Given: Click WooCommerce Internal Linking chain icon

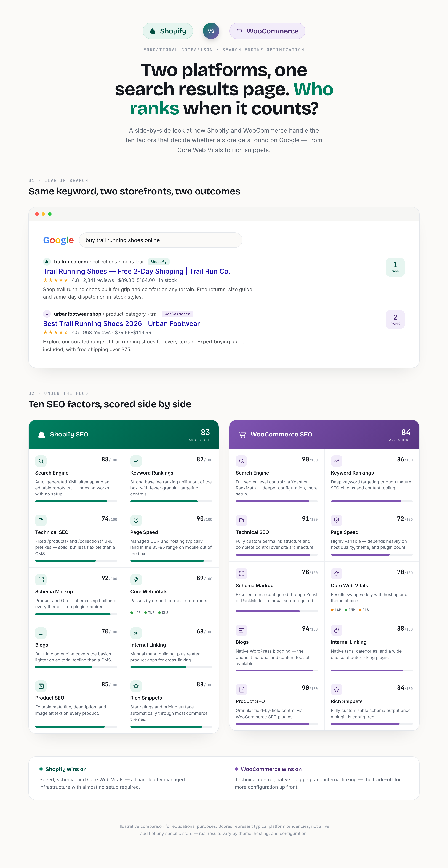Looking at the screenshot, I should 336,630.
